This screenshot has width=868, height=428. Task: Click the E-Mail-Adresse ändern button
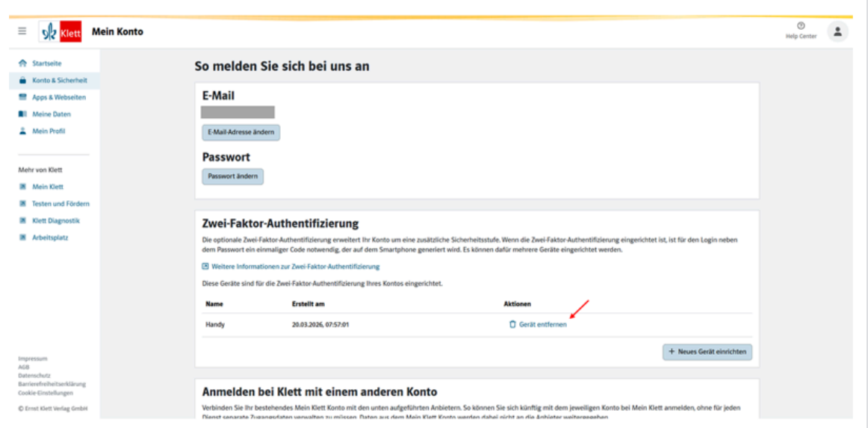(241, 132)
